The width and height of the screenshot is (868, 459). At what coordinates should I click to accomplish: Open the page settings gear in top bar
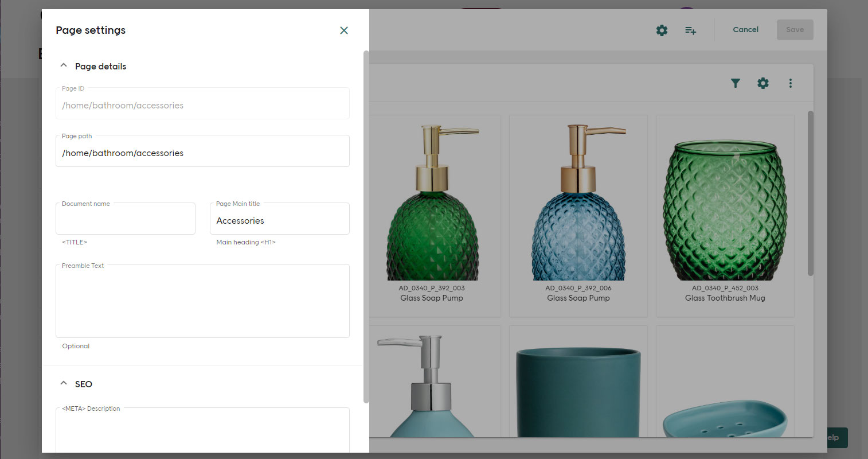click(662, 30)
